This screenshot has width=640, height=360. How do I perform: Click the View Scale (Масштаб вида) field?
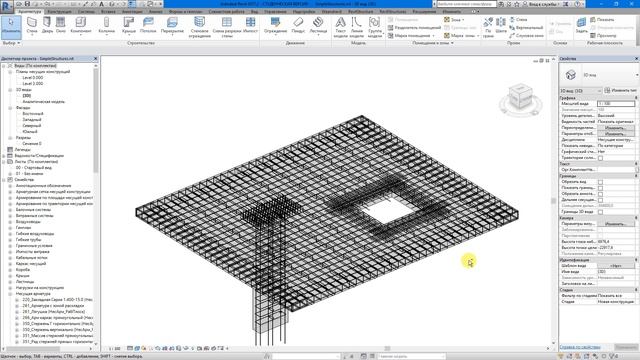[x=616, y=104]
